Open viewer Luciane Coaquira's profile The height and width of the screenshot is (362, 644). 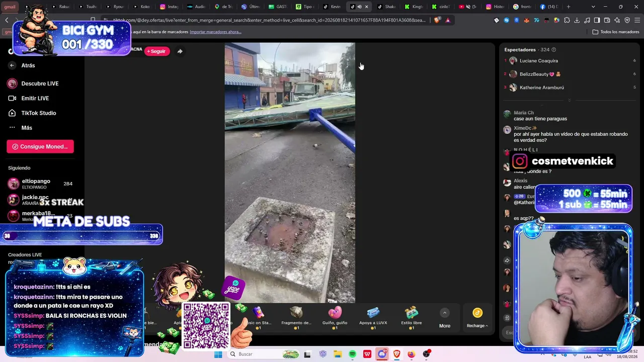tap(538, 61)
